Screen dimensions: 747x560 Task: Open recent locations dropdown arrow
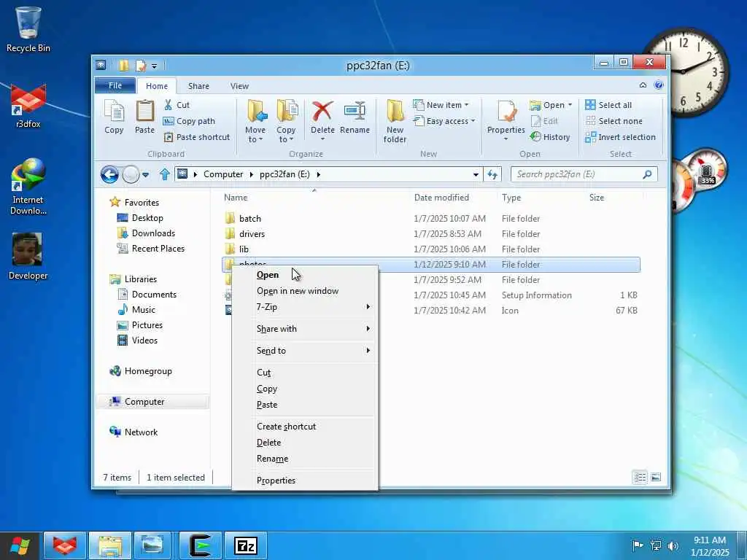click(x=146, y=175)
